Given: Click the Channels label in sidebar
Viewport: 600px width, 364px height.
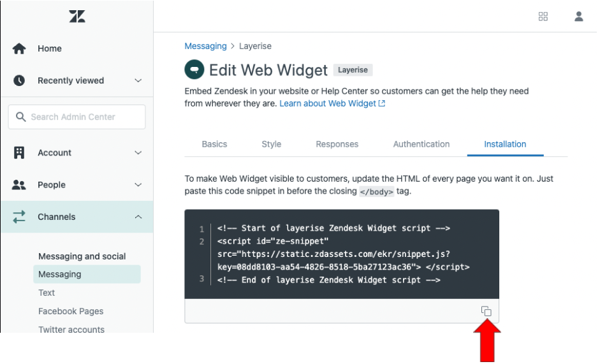Looking at the screenshot, I should (56, 217).
